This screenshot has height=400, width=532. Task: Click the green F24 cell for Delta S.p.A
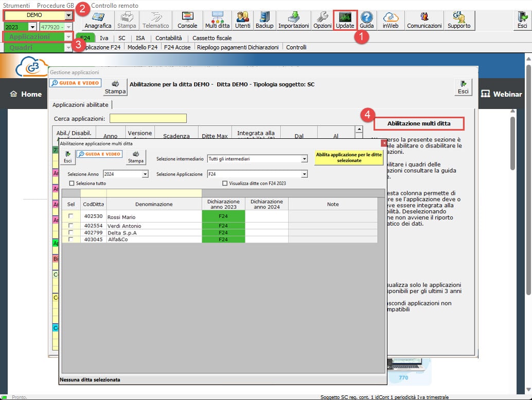click(x=223, y=233)
